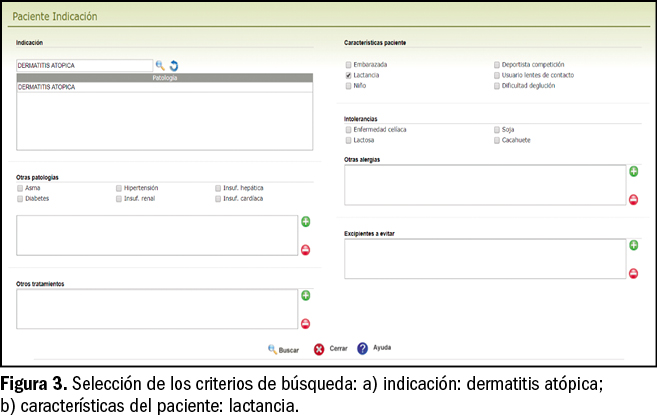This screenshot has width=657, height=420.
Task: Click the indication text field with DERMATITIS ATOPICA
Action: click(x=84, y=66)
